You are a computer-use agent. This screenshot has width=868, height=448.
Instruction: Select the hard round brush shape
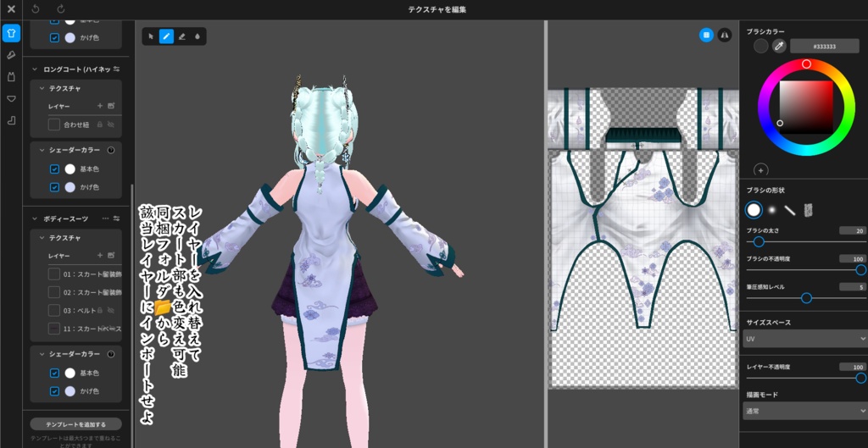click(754, 210)
